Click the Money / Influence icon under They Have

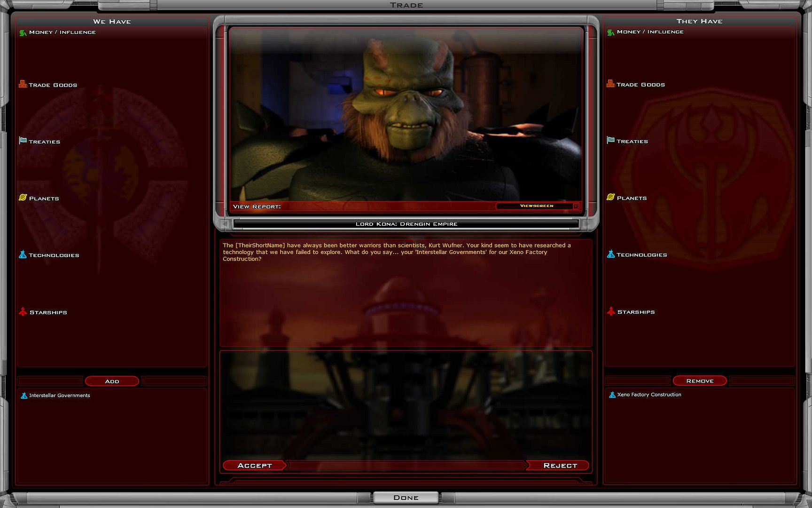point(610,32)
